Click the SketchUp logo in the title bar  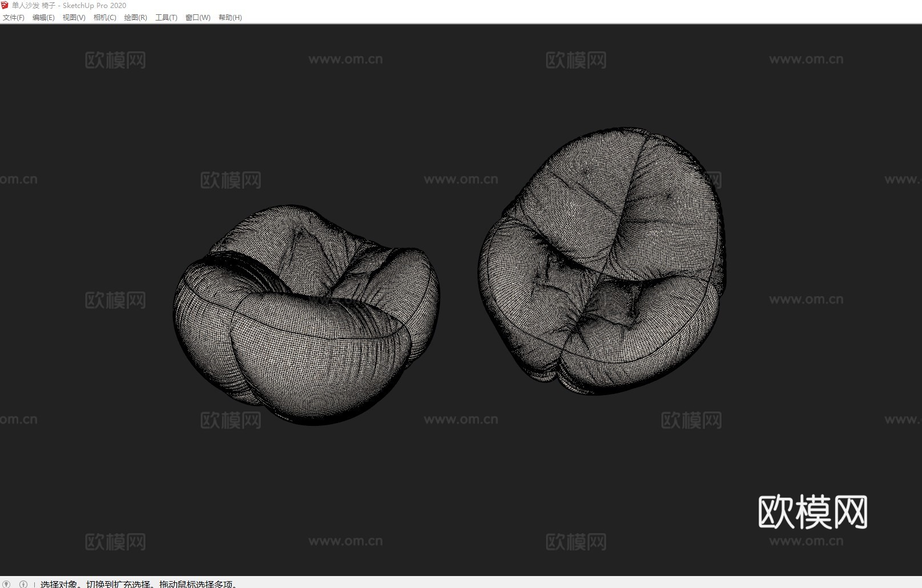(5, 5)
